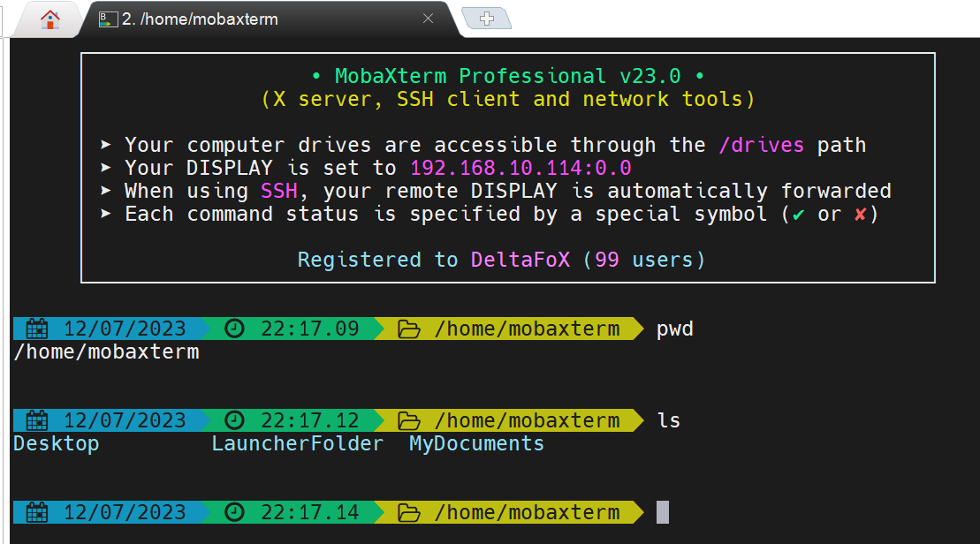This screenshot has height=544, width=980.
Task: Click the calendar icon in the ls prompt
Action: pos(37,421)
